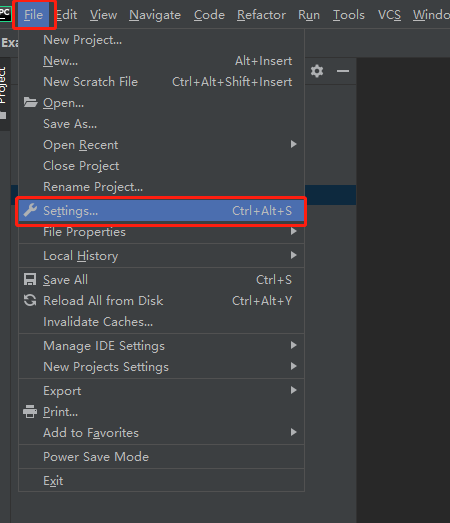Choose Open... from the menu

point(161,103)
